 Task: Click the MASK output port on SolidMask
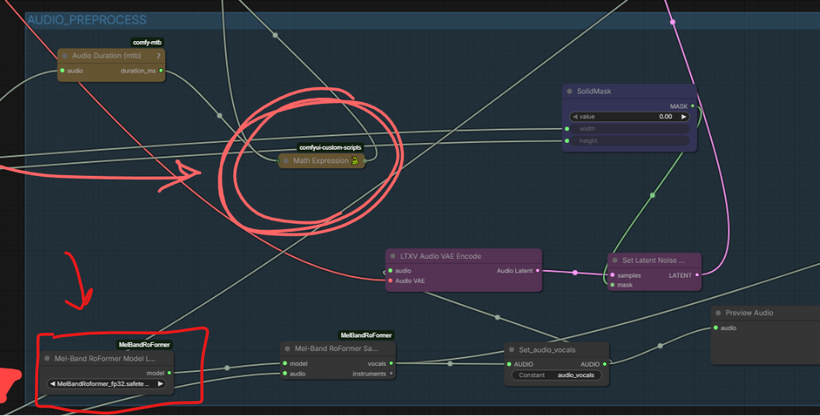(x=691, y=105)
